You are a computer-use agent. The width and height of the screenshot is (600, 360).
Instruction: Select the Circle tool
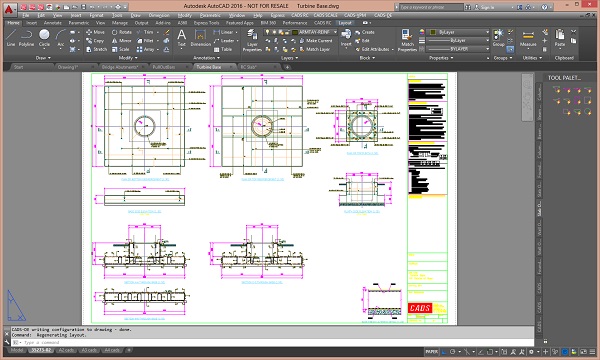click(x=44, y=38)
